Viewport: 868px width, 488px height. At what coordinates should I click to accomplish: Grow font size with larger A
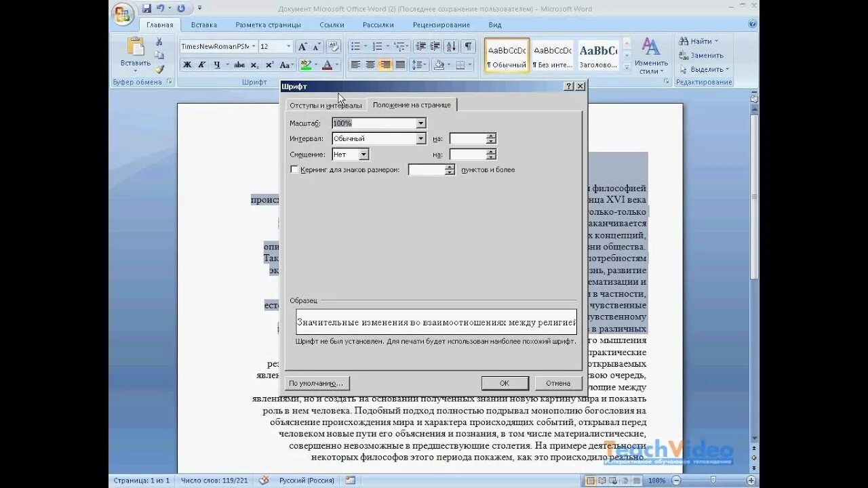[x=302, y=47]
